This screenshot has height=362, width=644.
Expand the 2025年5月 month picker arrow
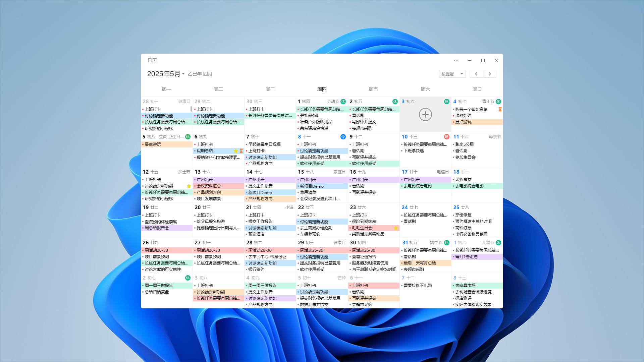[183, 74]
